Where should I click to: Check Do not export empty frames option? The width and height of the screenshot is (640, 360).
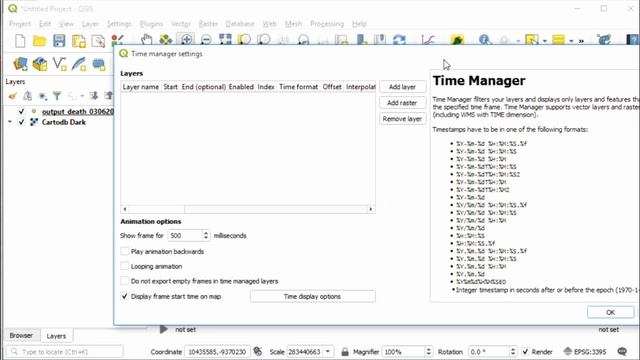(124, 281)
